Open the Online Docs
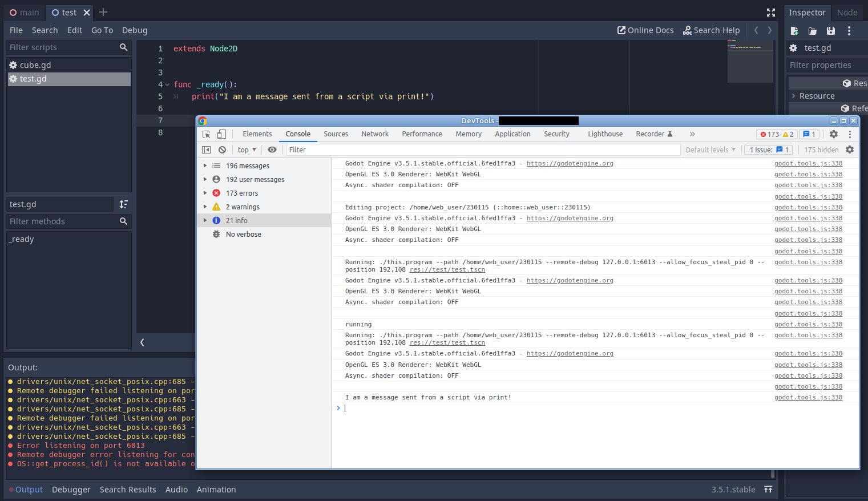 click(x=645, y=30)
